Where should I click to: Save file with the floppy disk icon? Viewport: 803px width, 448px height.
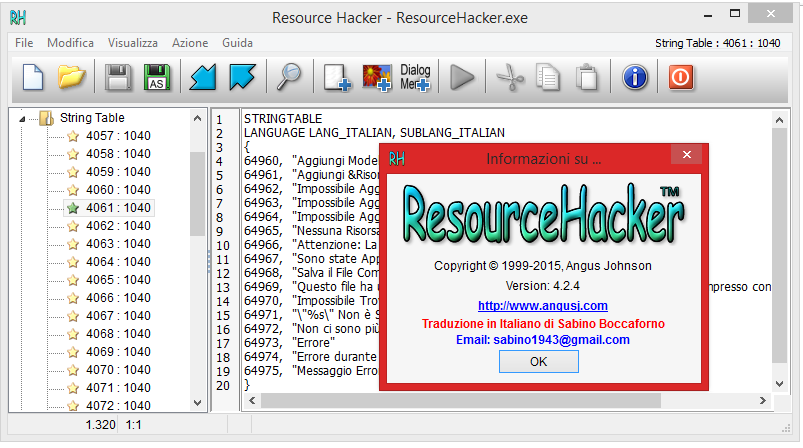118,77
